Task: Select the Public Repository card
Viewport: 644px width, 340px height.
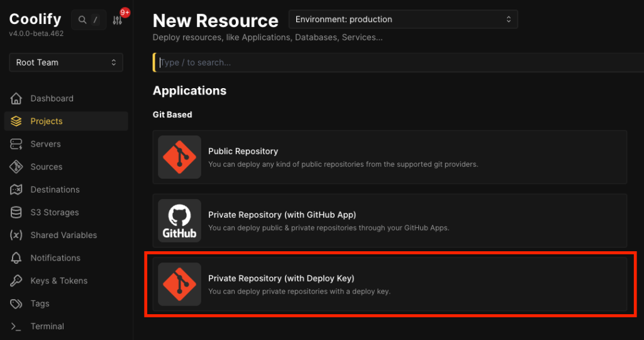Action: (x=390, y=157)
